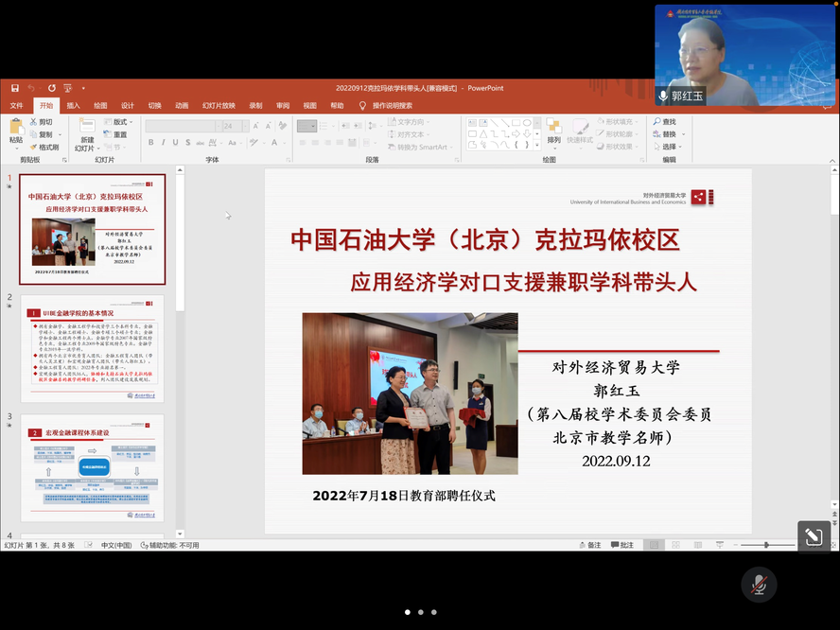840x630 pixels.
Task: Toggle underline formatting in the Font group
Action: point(173,142)
